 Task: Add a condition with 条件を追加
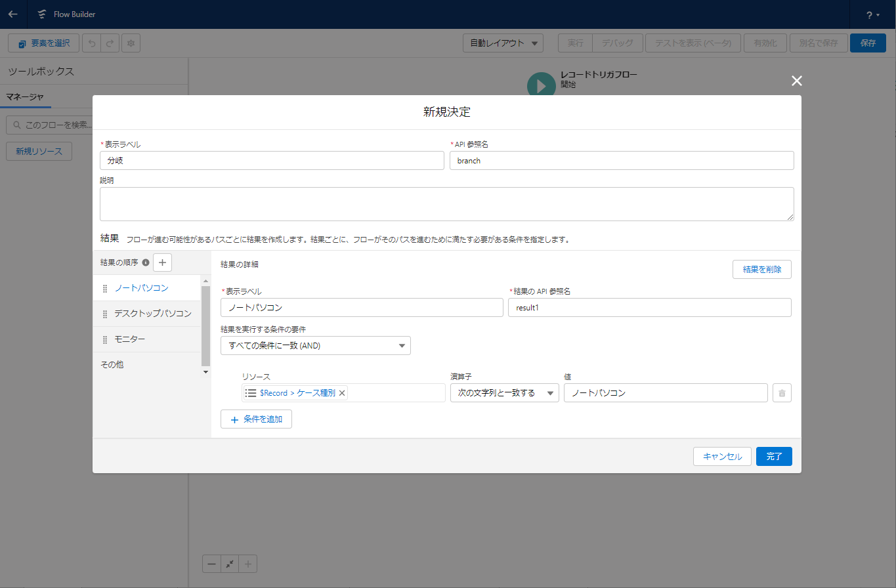pyautogui.click(x=256, y=419)
